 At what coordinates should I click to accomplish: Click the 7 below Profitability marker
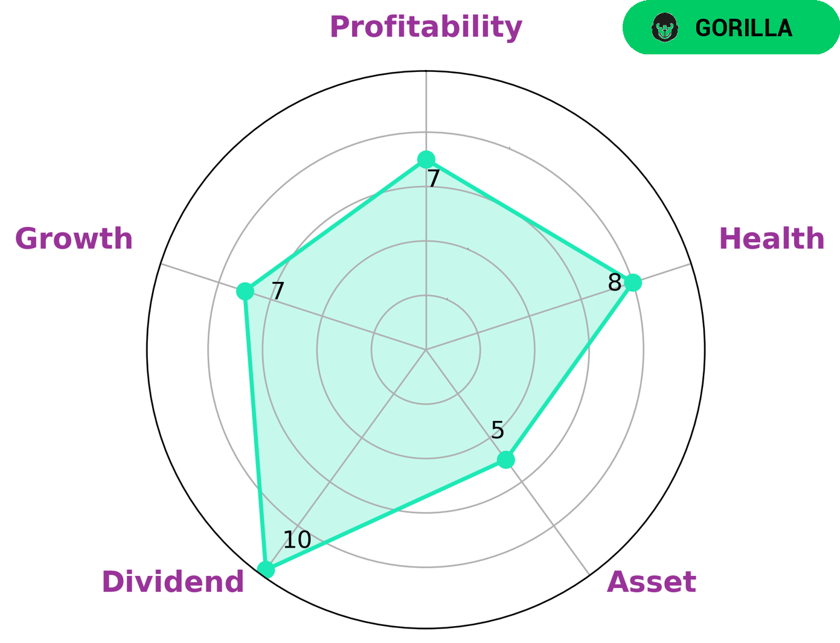(433, 179)
